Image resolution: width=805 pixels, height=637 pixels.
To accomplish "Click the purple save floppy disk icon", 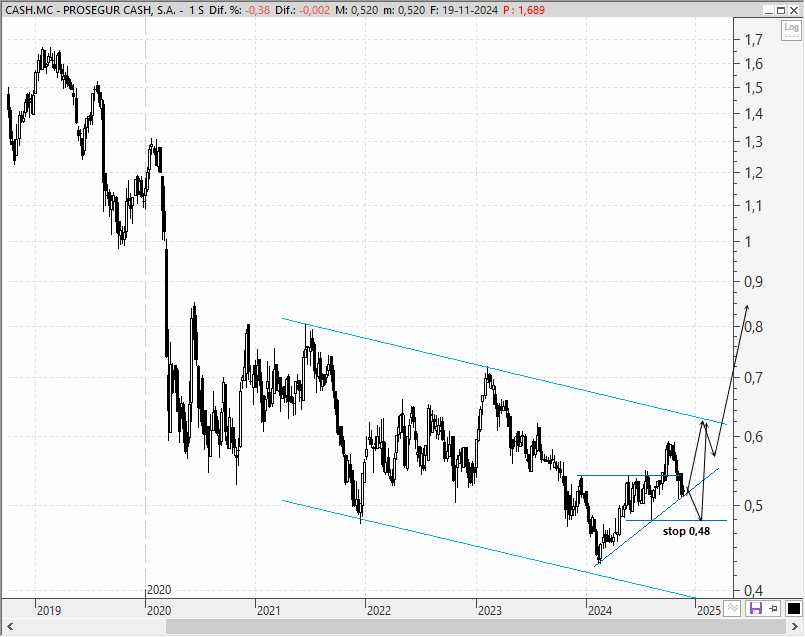I will tap(756, 609).
